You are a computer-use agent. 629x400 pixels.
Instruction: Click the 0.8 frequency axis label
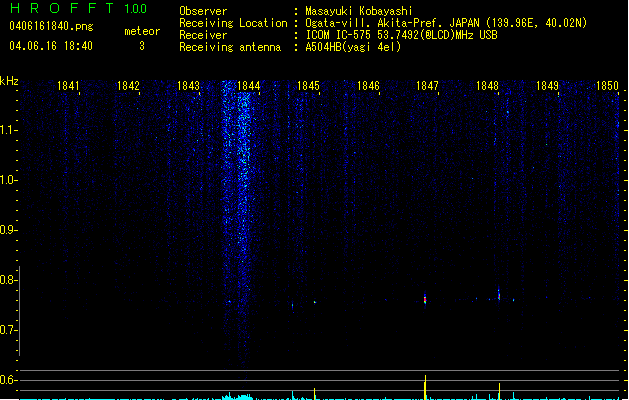[x=8, y=280]
